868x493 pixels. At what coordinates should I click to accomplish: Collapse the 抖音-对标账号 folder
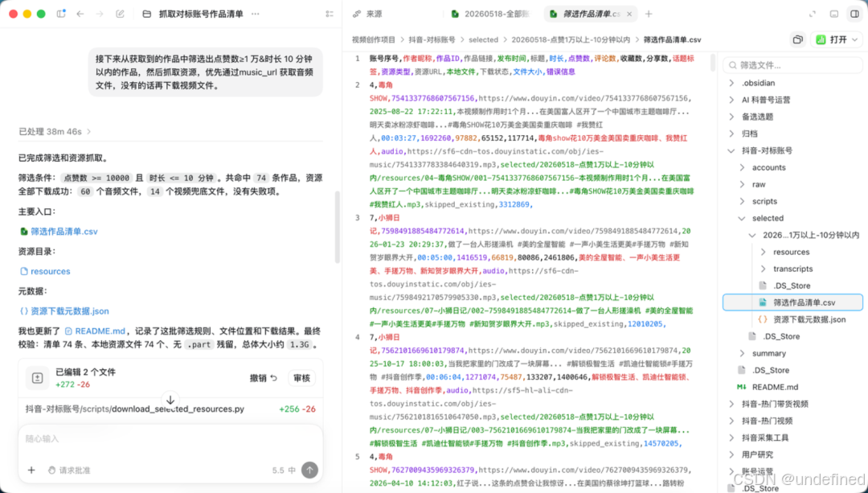(x=732, y=150)
